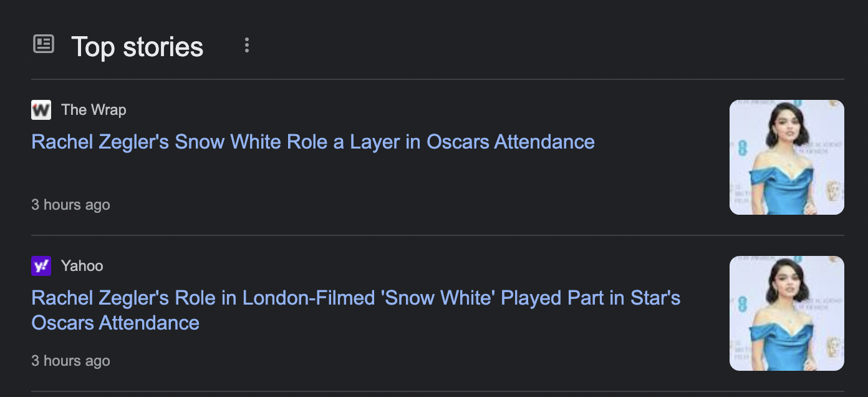Click 'Rachel Zegler's' at start of Wrap headline
The width and height of the screenshot is (868, 397).
click(100, 142)
